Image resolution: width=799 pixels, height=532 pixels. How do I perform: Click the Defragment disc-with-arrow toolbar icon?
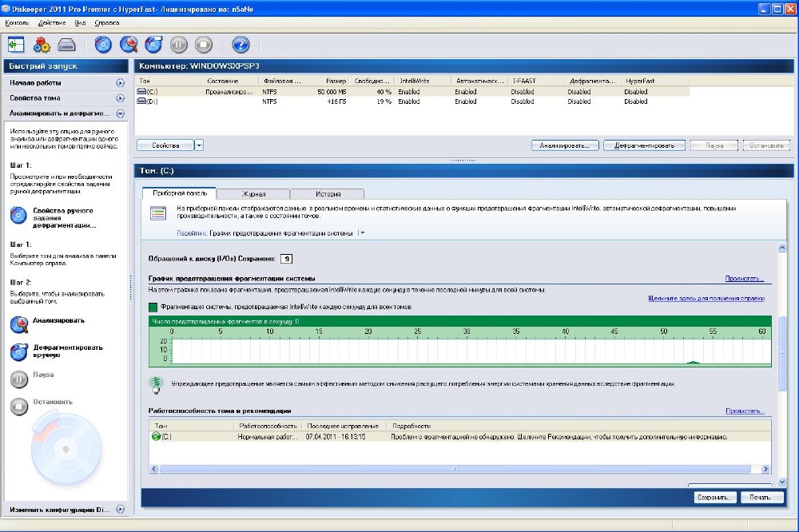pyautogui.click(x=153, y=45)
